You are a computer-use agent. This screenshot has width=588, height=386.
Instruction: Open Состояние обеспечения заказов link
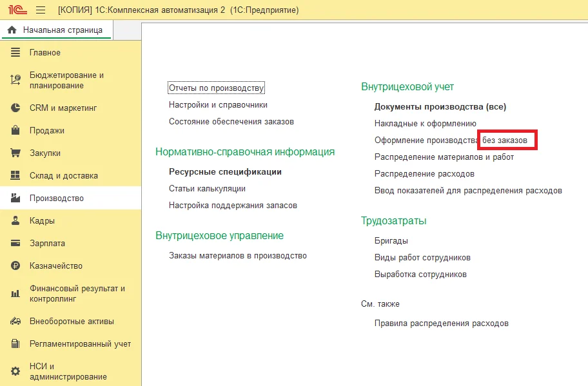click(x=231, y=121)
